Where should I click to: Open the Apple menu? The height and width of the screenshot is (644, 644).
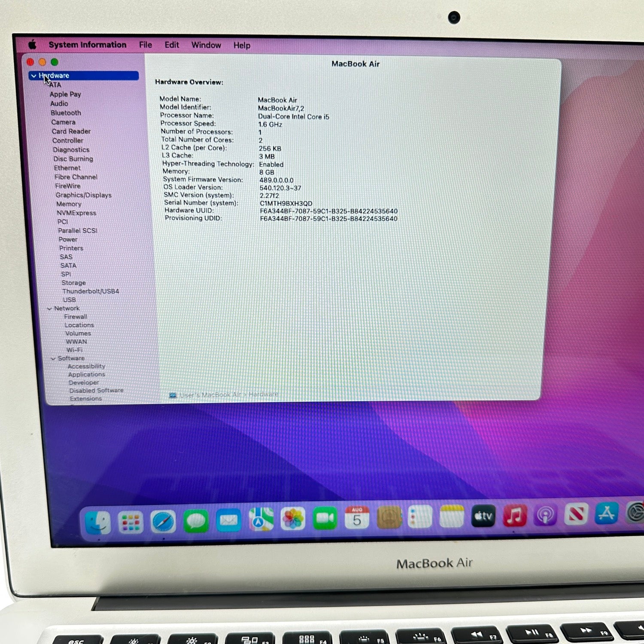tap(32, 44)
